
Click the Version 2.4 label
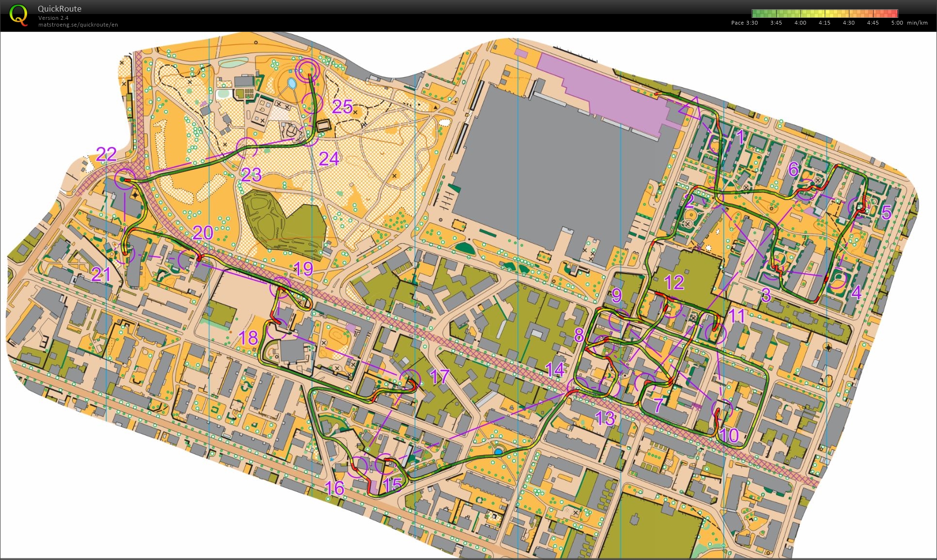pos(53,18)
